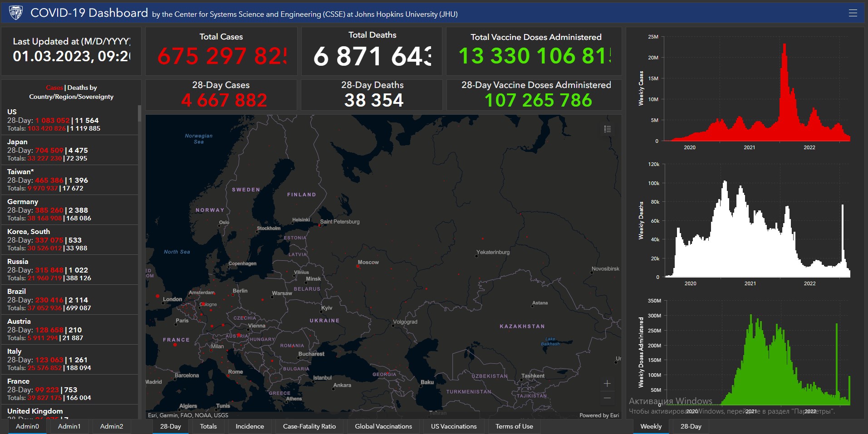The height and width of the screenshot is (434, 868).
Task: Switch map to Incidence view
Action: (x=250, y=426)
